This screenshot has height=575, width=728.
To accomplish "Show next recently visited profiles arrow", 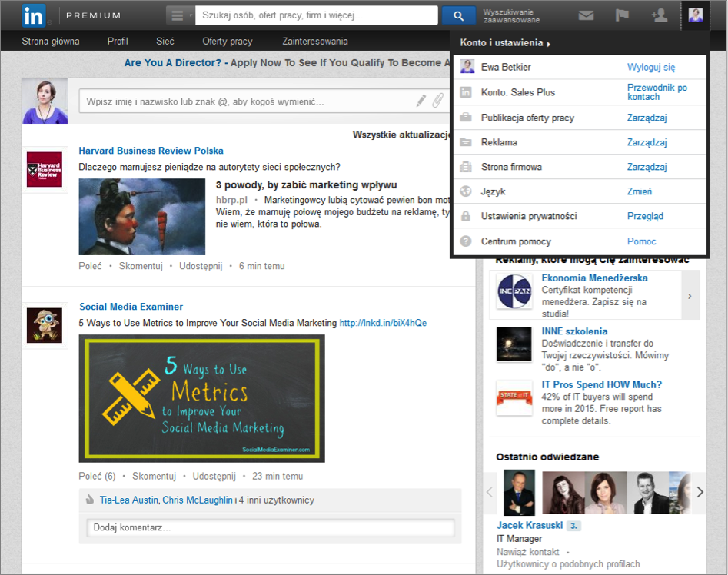I will 700,492.
